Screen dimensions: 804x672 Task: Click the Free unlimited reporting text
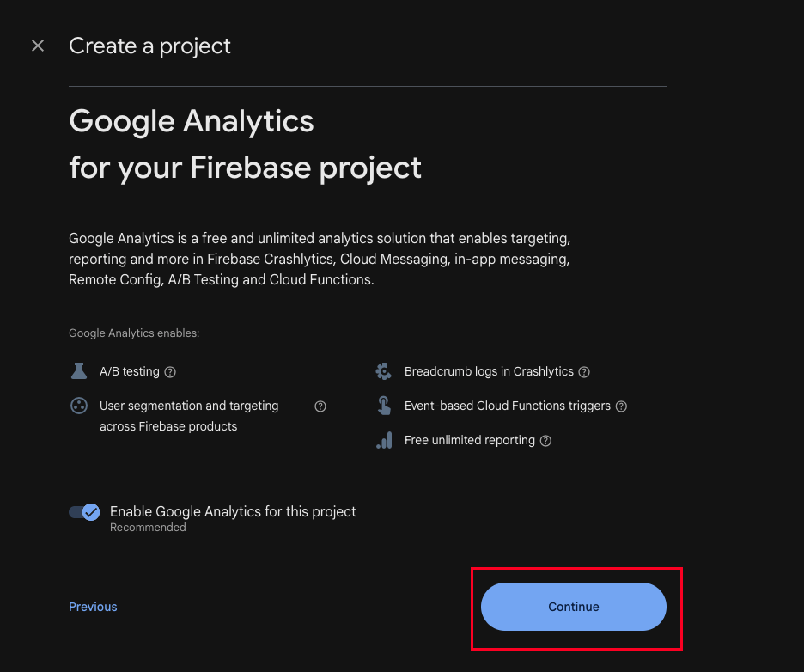coord(469,440)
